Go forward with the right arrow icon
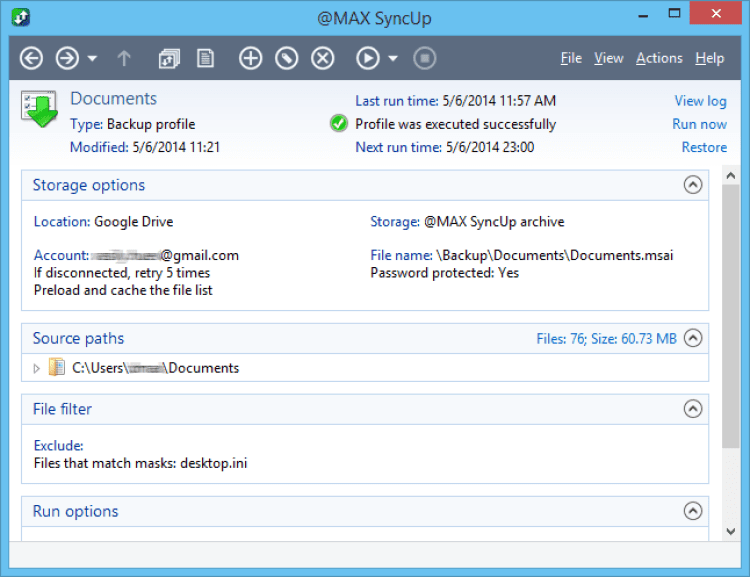 click(x=67, y=58)
